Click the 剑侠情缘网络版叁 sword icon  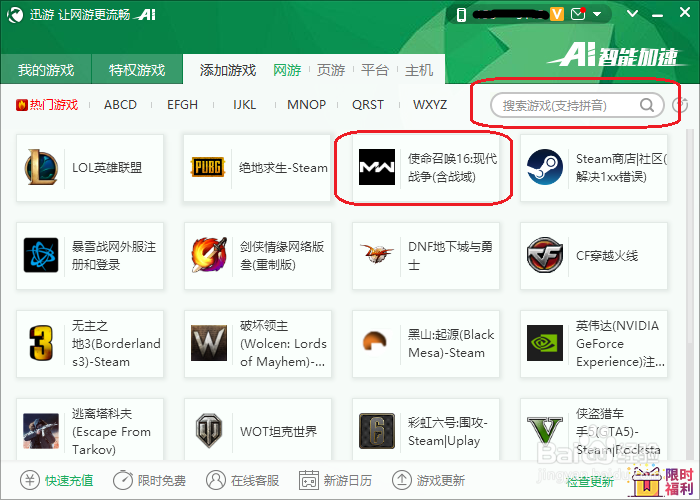point(209,255)
